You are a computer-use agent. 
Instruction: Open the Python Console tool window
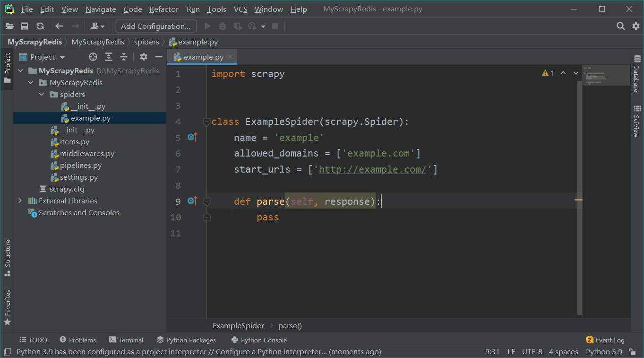click(259, 340)
